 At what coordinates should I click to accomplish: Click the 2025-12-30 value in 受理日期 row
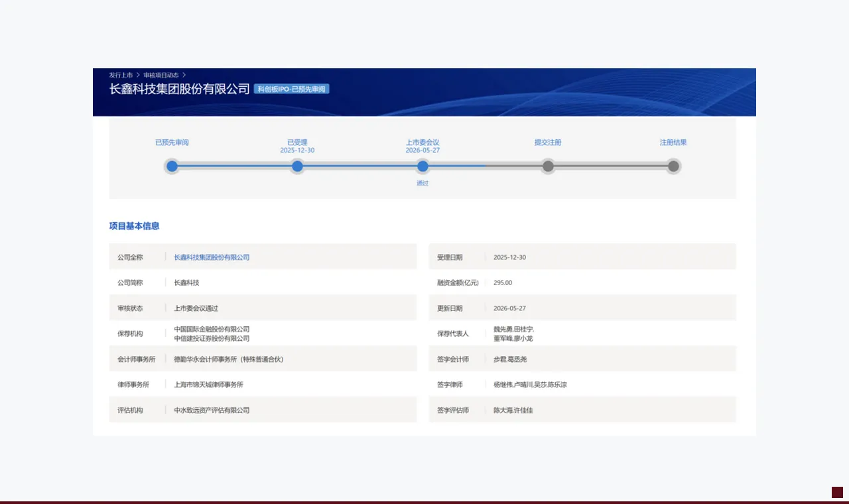pyautogui.click(x=509, y=257)
